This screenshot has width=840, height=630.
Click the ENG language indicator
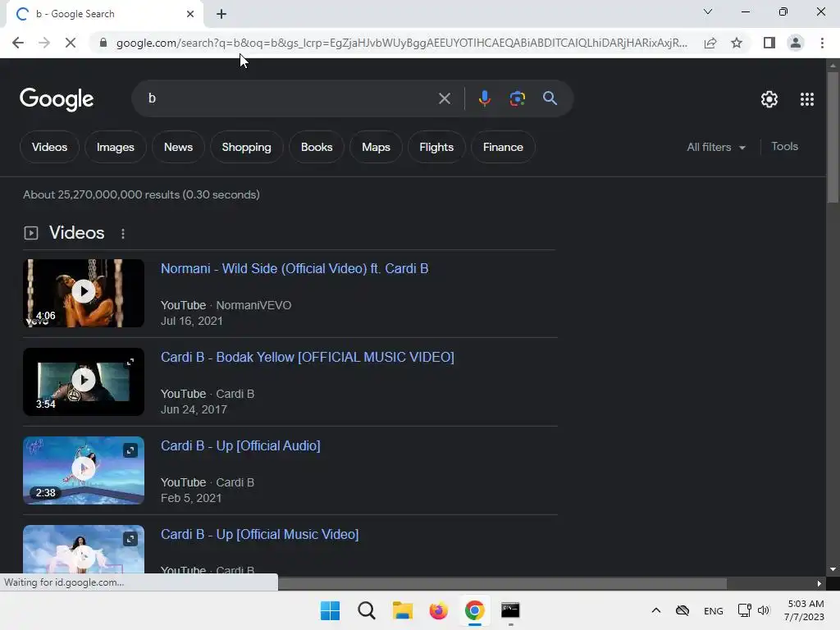point(713,610)
